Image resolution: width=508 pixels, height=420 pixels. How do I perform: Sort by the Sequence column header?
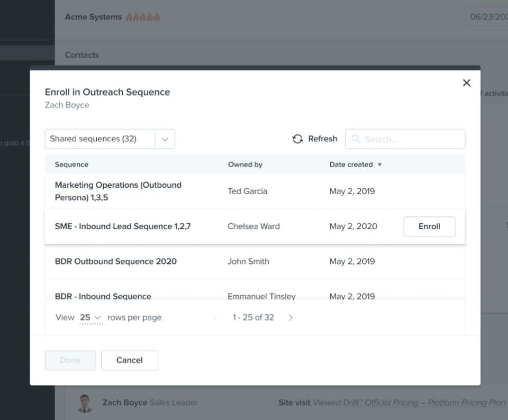click(71, 165)
